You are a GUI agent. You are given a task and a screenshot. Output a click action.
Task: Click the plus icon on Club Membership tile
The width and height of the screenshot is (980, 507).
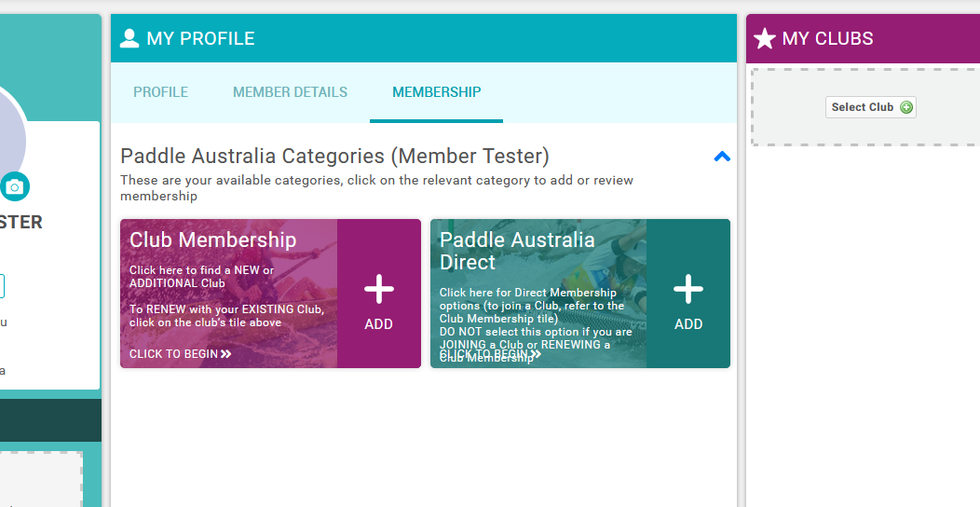click(378, 290)
